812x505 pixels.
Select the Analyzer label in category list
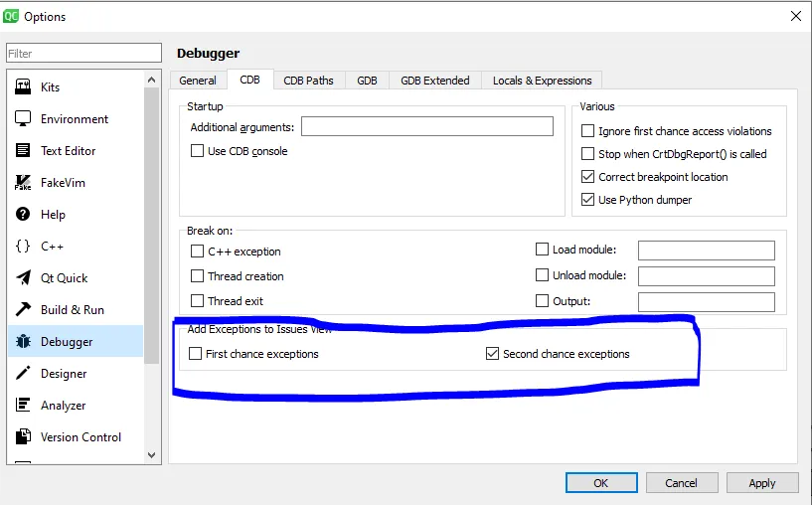pyautogui.click(x=64, y=406)
